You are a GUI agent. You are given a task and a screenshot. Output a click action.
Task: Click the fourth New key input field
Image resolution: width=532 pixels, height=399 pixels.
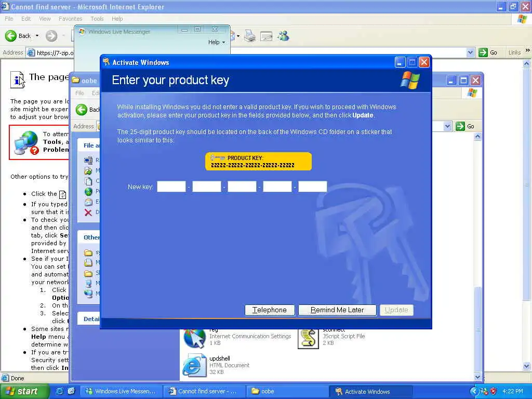[277, 187]
